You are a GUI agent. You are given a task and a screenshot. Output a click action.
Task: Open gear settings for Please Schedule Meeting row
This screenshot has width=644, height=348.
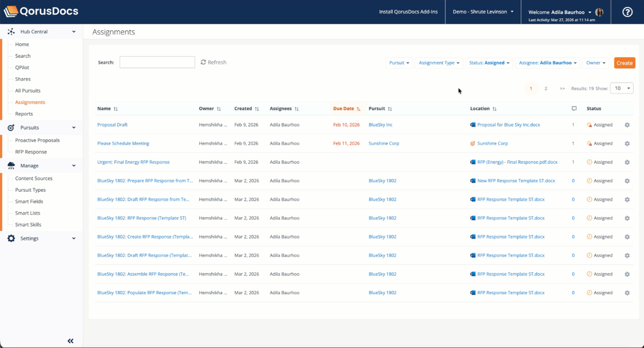point(627,143)
